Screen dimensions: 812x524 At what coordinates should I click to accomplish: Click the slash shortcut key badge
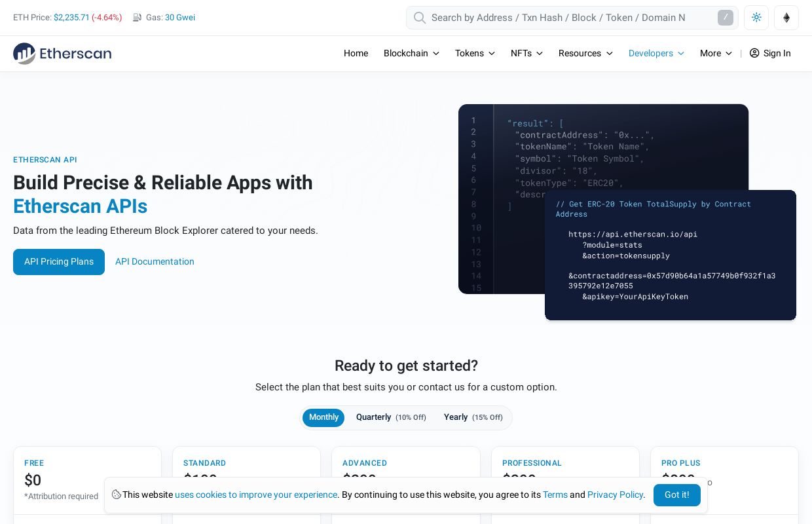point(726,18)
